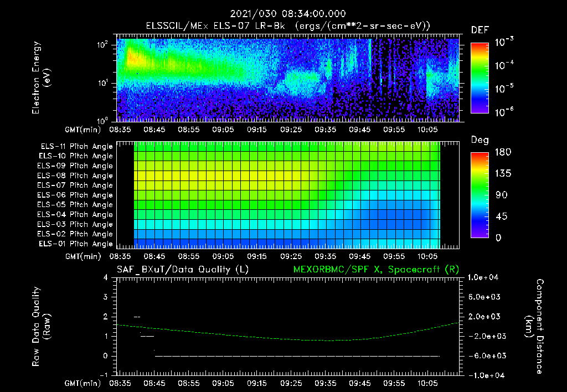Image resolution: width=567 pixels, height=392 pixels.
Task: Click the GMT(min) label under the bottom plot
Action: [x=83, y=383]
